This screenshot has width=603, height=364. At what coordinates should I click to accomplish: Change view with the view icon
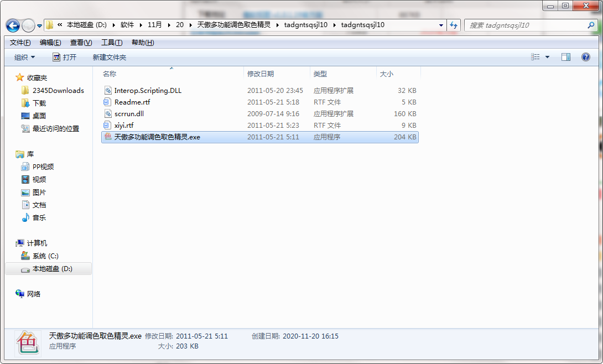coord(536,57)
